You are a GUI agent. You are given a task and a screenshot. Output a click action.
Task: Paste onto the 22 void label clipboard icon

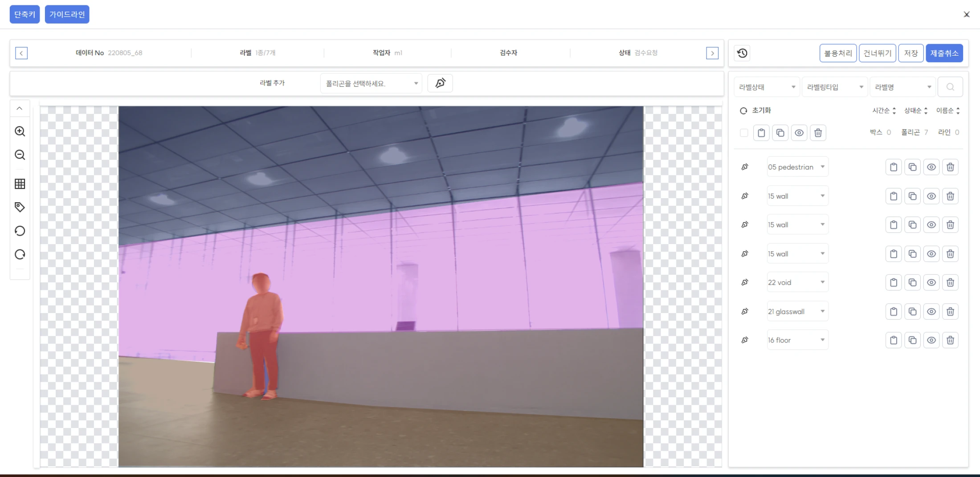coord(894,282)
